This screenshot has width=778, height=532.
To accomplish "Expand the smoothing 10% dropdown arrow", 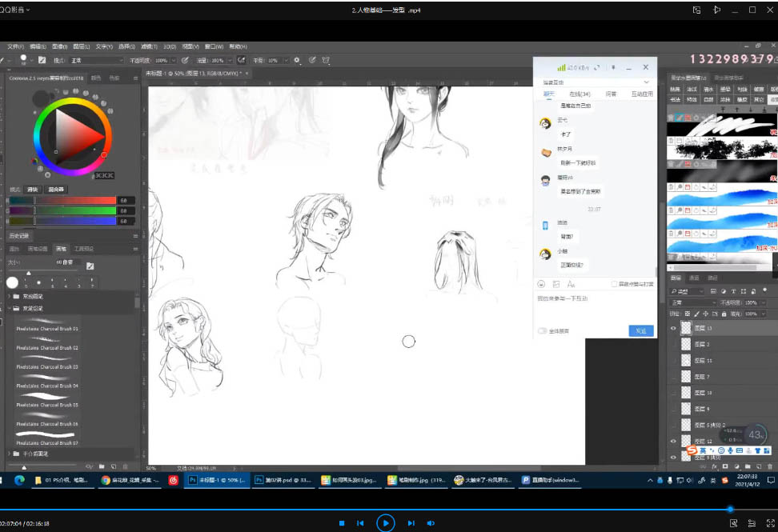I will [x=286, y=61].
